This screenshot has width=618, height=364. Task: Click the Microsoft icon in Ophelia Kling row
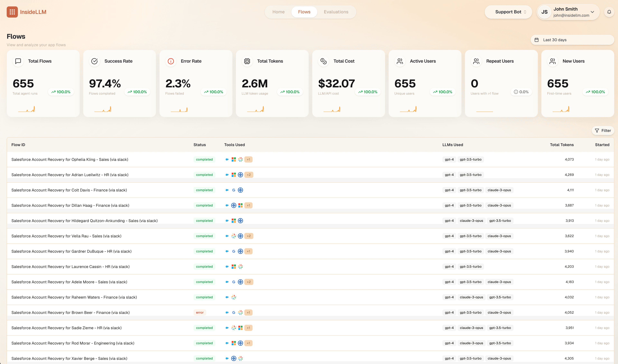coord(234,159)
